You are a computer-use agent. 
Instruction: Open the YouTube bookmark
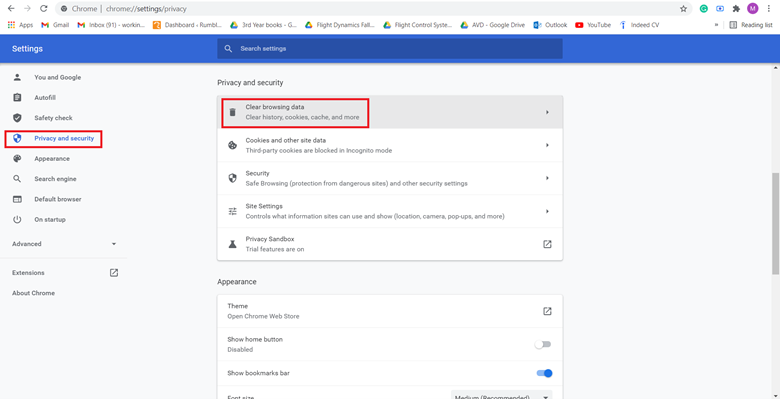(593, 25)
